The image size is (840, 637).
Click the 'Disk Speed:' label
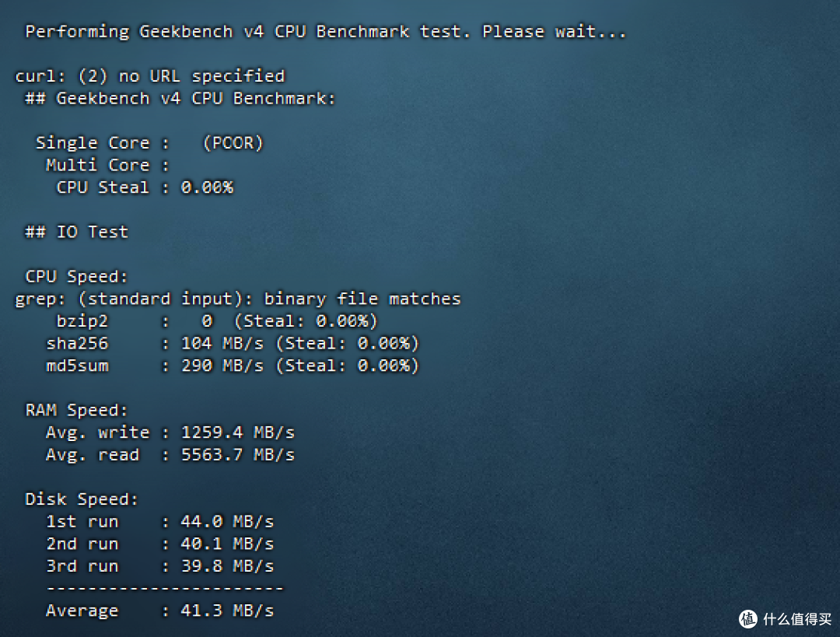82,499
